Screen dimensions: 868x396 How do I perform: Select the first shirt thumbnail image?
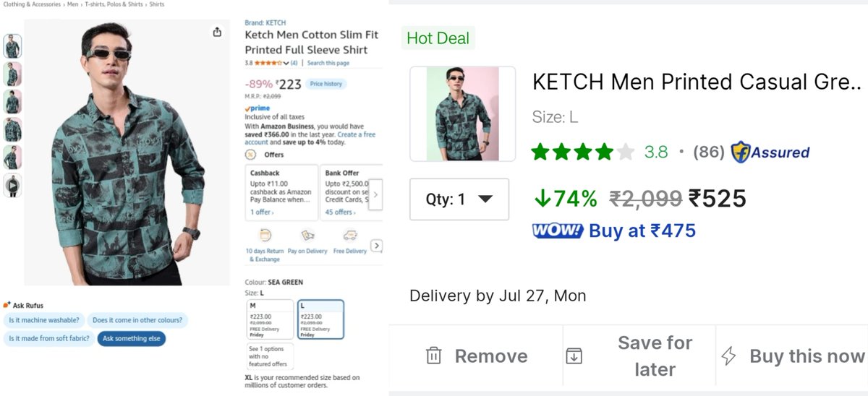(x=13, y=46)
